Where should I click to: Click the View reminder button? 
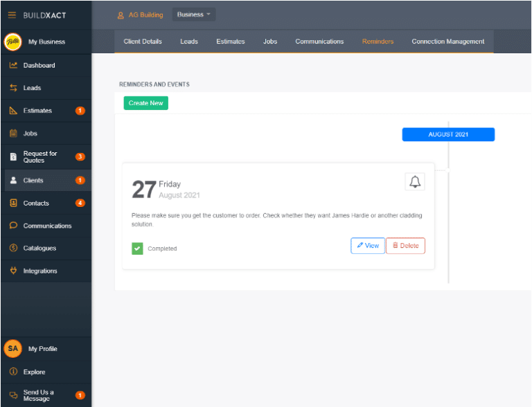pyautogui.click(x=368, y=246)
